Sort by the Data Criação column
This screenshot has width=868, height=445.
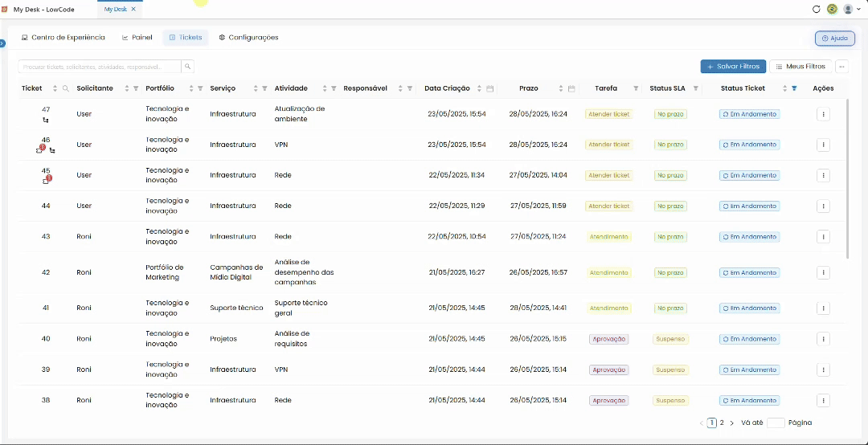(x=479, y=88)
